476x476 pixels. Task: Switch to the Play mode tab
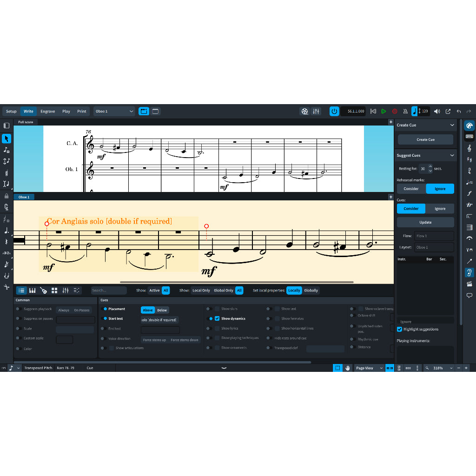pyautogui.click(x=66, y=111)
